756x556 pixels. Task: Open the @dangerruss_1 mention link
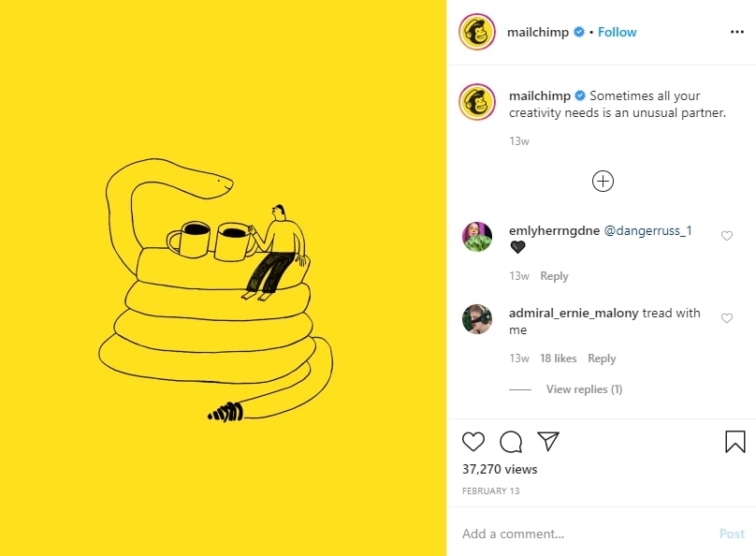click(x=647, y=231)
